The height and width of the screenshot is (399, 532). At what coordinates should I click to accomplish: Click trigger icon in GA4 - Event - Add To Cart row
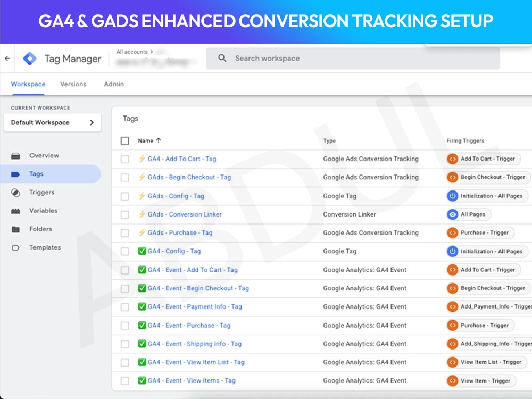(x=453, y=270)
